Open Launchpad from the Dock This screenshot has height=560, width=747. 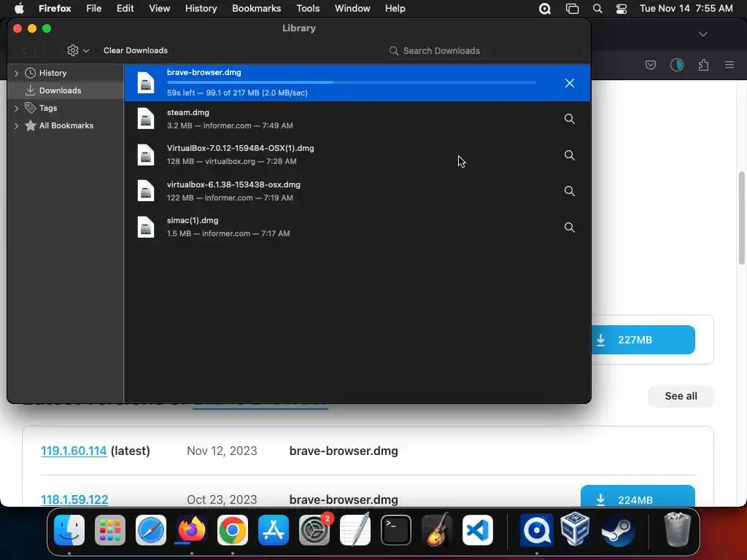point(110,530)
